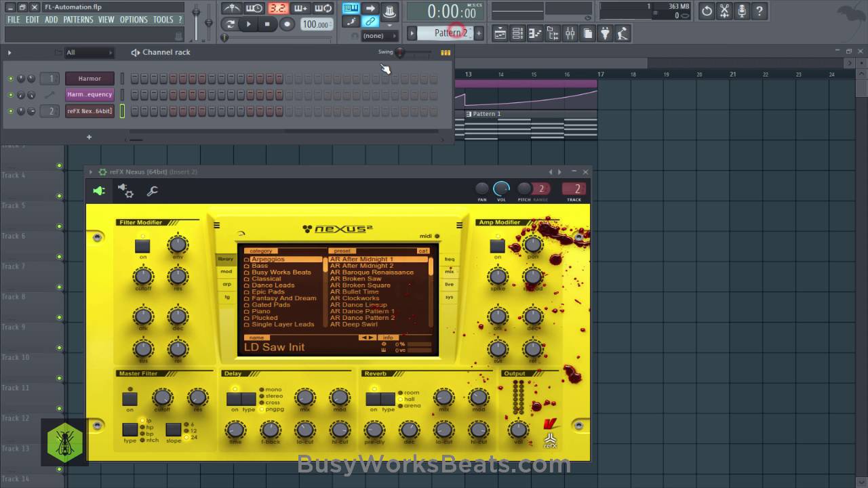The width and height of the screenshot is (868, 488).
Task: Open the Browser toolbar icon
Action: pyautogui.click(x=553, y=33)
